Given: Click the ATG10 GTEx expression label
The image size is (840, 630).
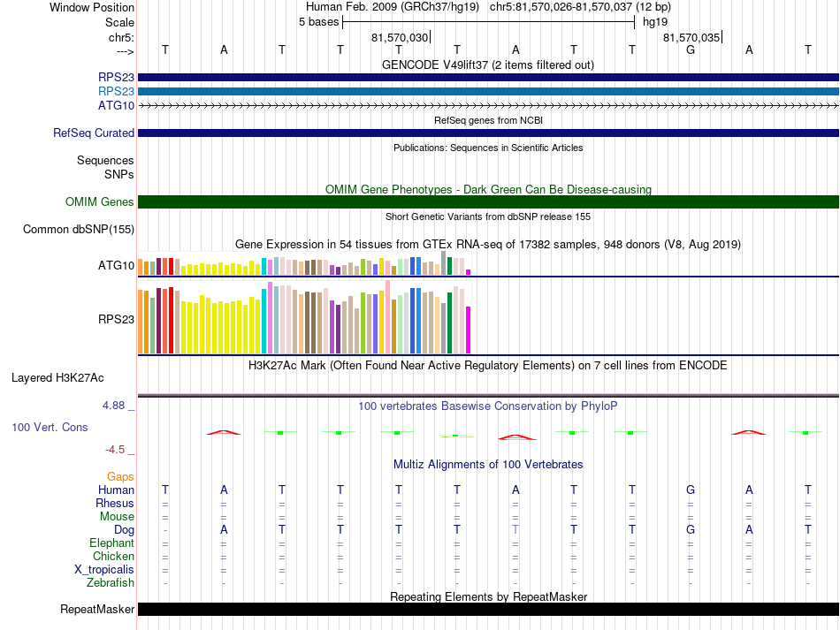Looking at the screenshot, I should [116, 265].
